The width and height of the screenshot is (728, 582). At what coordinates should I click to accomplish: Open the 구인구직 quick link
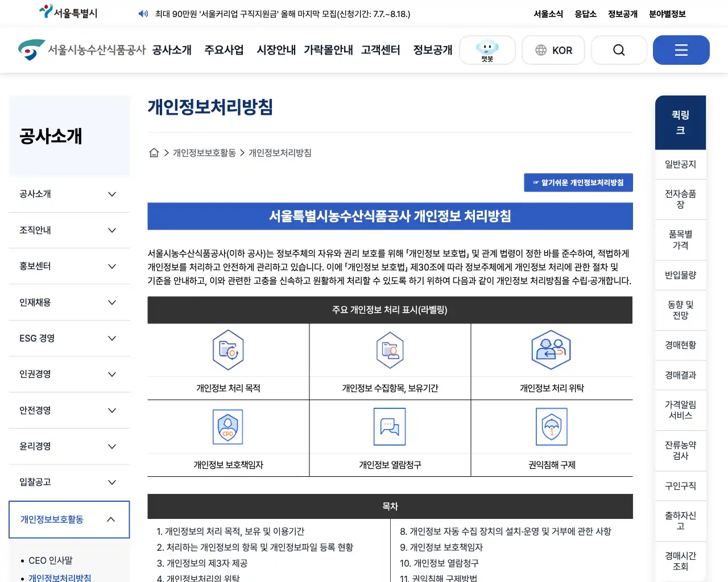pos(681,486)
